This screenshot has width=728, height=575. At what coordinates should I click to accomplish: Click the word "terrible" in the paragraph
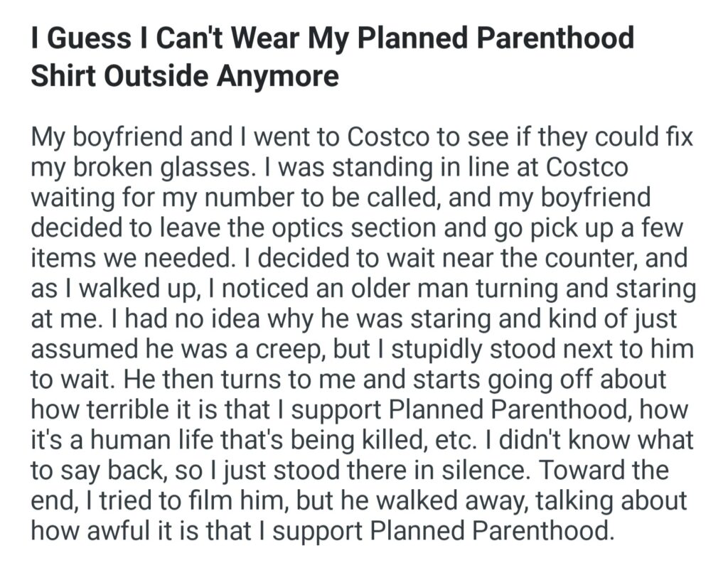coord(140,409)
